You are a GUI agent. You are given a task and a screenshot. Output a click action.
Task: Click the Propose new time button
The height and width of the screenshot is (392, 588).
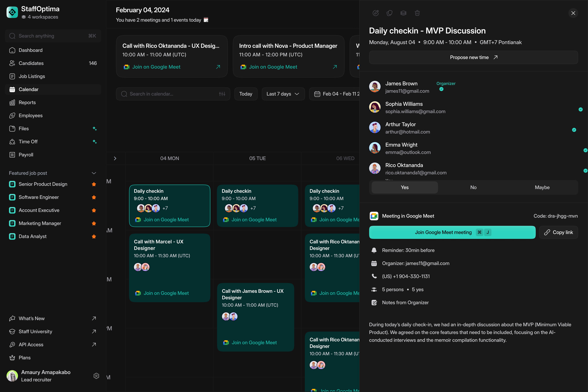[x=474, y=57]
